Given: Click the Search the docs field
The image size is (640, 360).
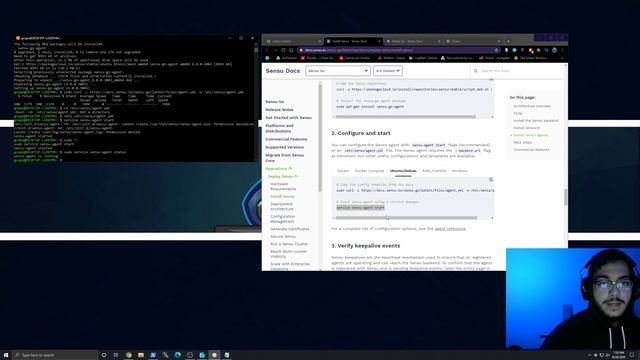Looking at the screenshot, I should (517, 71).
